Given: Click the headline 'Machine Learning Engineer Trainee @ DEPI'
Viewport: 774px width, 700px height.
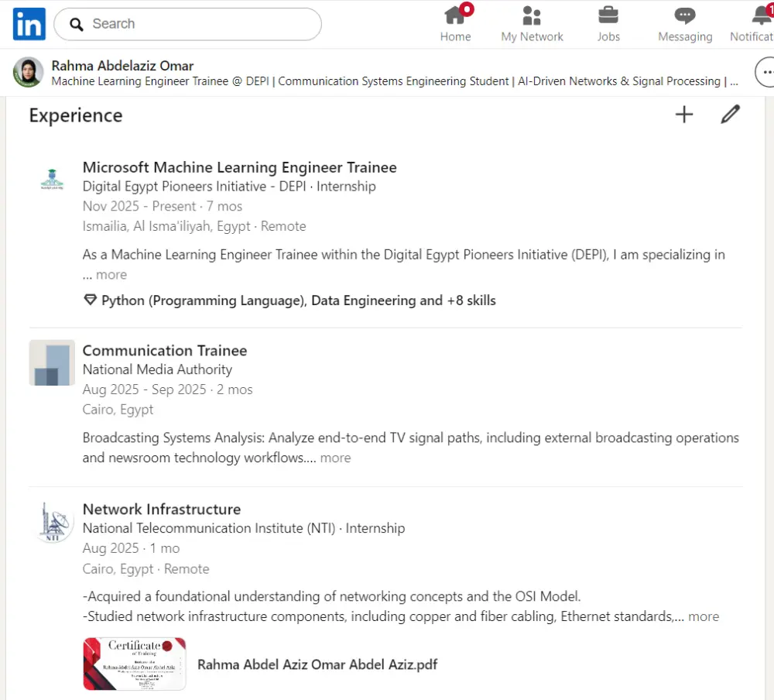Looking at the screenshot, I should click(x=160, y=81).
